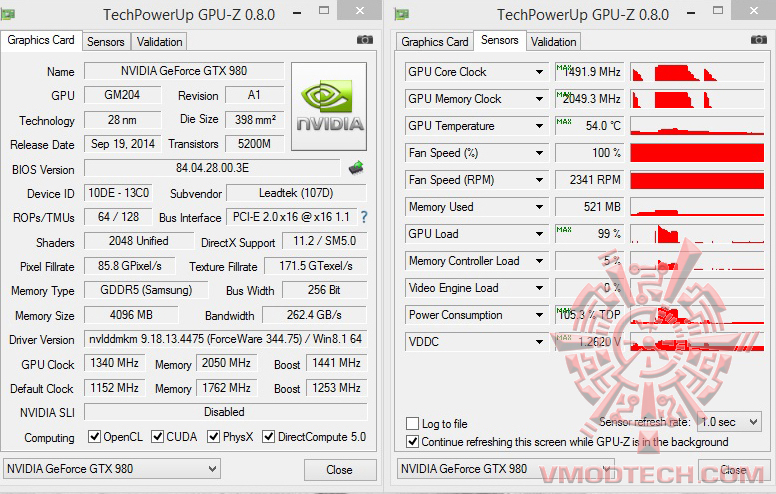Click GPU-Z app icon in right title bar

tap(401, 14)
